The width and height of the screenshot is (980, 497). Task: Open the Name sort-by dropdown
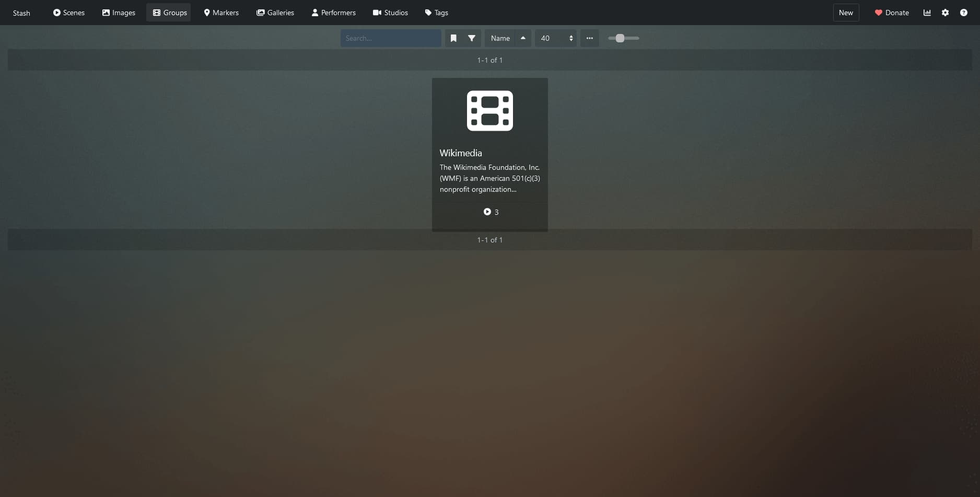500,38
